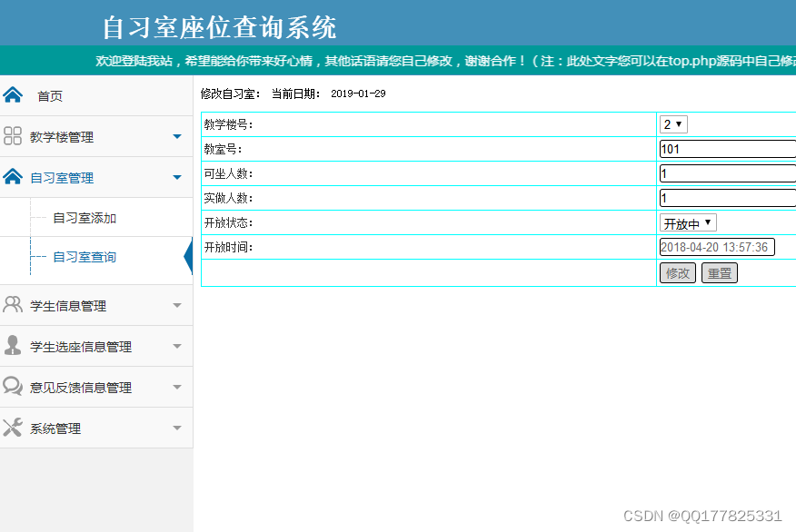The width and height of the screenshot is (796, 532).
Task: Click the 可坐人数 input field
Action: tap(728, 173)
